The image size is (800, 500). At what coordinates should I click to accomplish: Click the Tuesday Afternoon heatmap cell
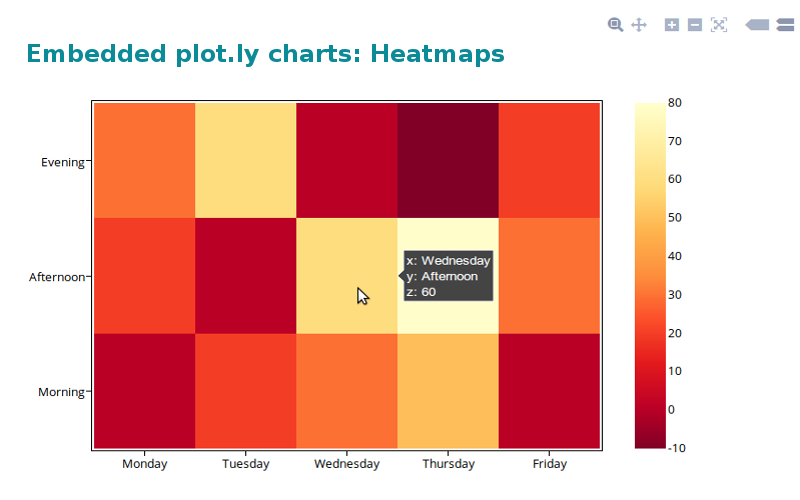coord(245,275)
